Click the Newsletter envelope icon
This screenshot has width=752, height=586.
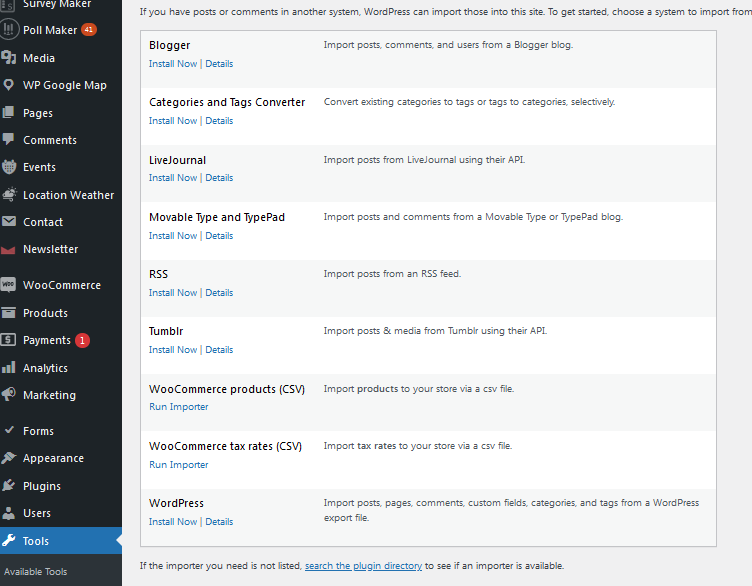9,249
